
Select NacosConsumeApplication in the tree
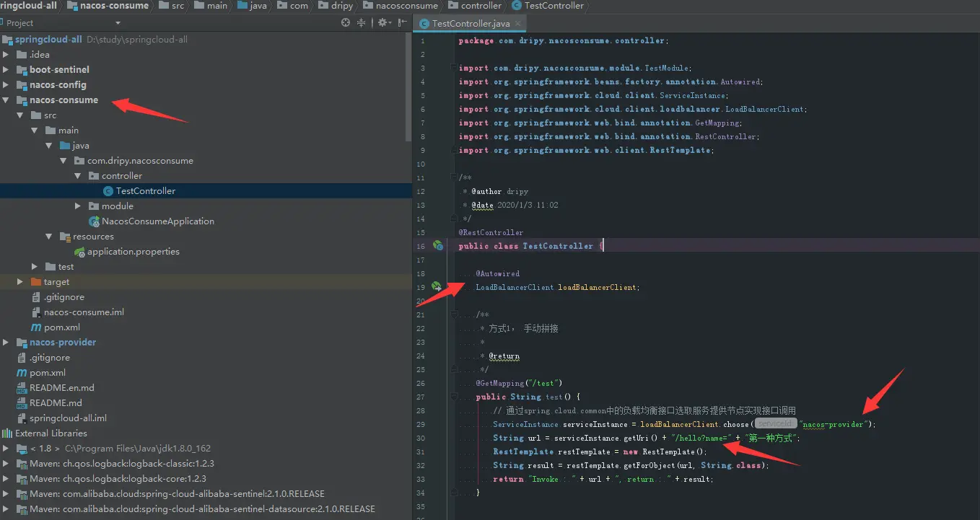coord(158,221)
